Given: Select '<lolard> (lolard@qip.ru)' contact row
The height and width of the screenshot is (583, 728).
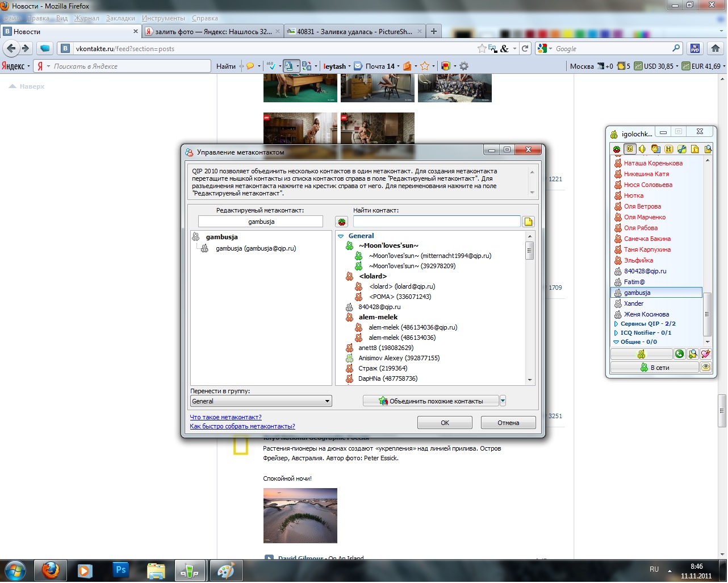Looking at the screenshot, I should click(x=402, y=286).
